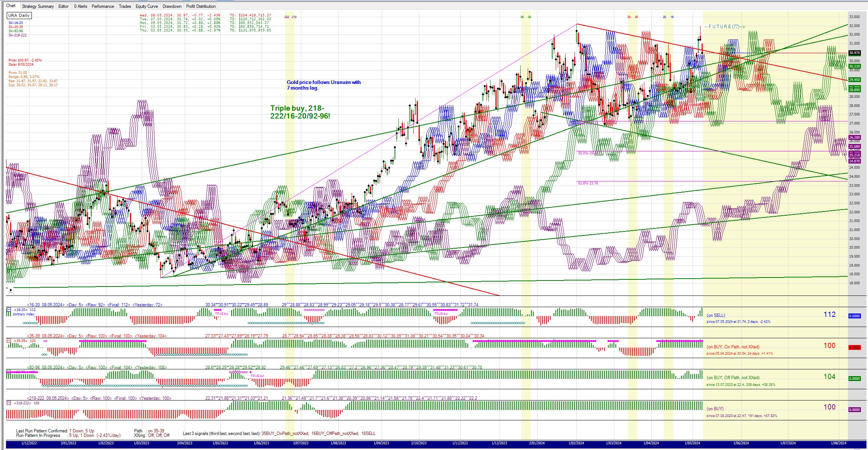Switch to the Equity Curve tab
This screenshot has width=868, height=450.
(147, 6)
